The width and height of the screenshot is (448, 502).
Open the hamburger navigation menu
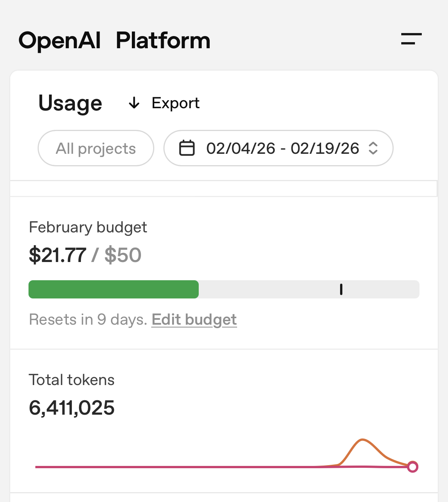tap(411, 39)
